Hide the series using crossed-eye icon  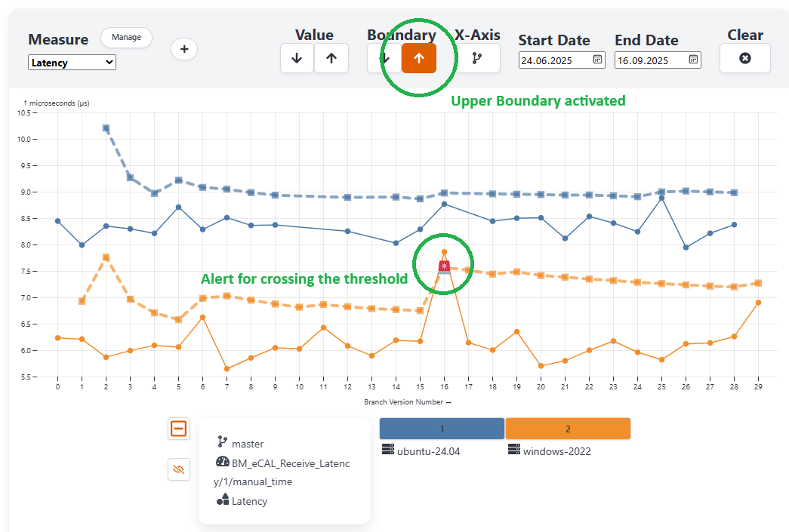pos(179,469)
